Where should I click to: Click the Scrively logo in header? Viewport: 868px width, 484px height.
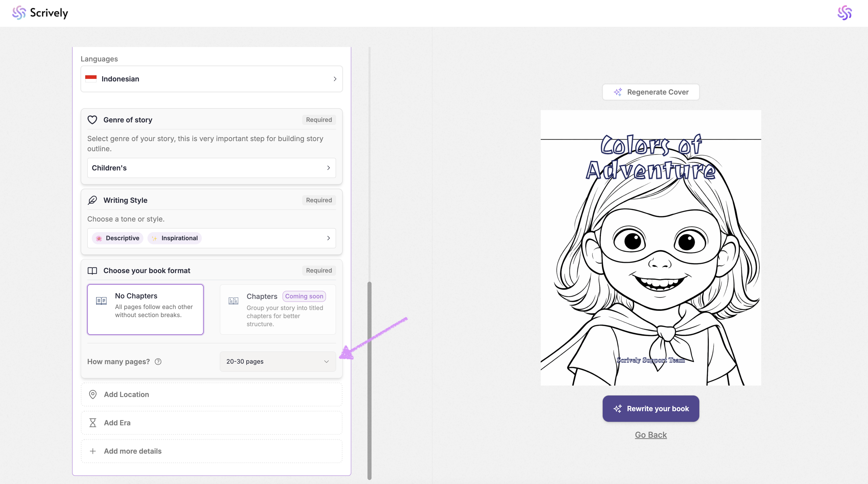[40, 13]
